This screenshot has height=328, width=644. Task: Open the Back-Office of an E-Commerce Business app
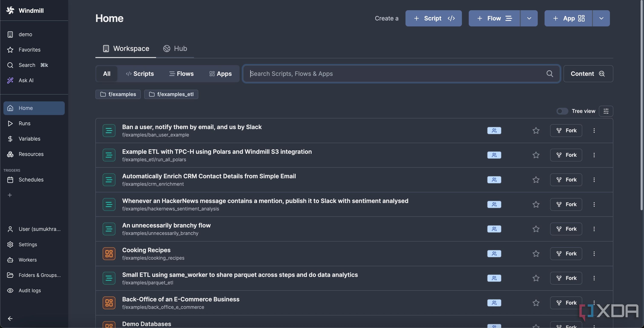181,299
